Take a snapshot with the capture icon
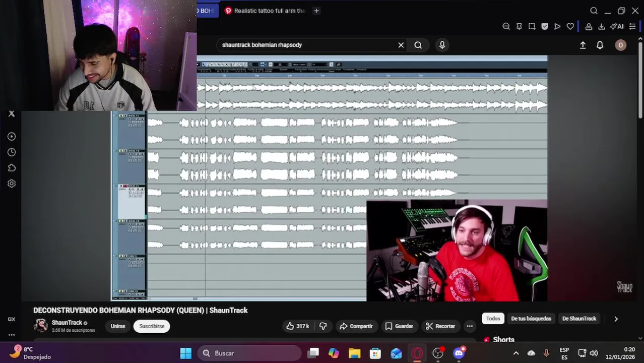The image size is (644, 363). [x=532, y=27]
